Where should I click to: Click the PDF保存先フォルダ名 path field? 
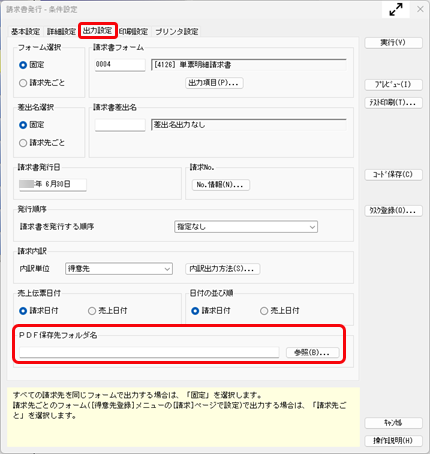point(149,352)
